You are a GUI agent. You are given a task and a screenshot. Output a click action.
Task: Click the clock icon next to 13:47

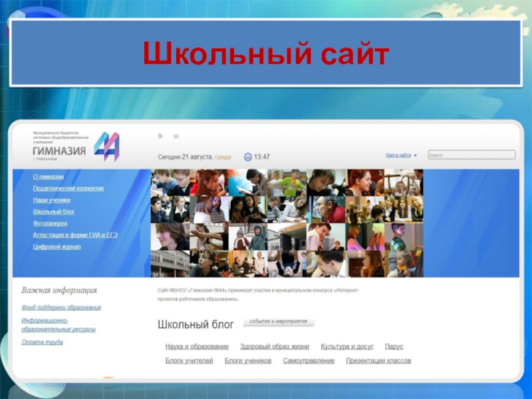click(x=248, y=157)
